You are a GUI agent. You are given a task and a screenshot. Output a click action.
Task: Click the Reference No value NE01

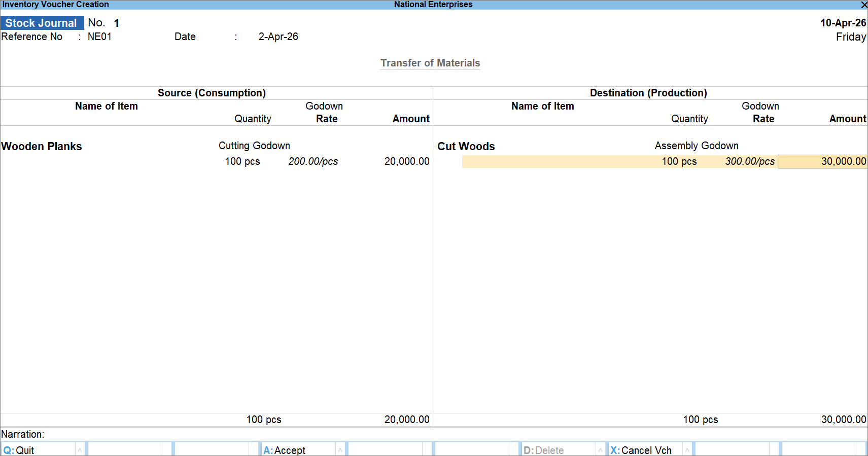tap(99, 37)
